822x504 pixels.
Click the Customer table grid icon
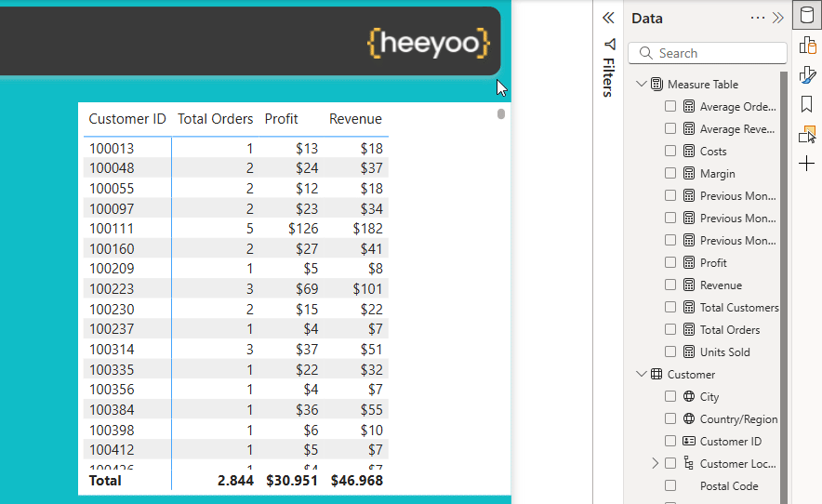(656, 374)
